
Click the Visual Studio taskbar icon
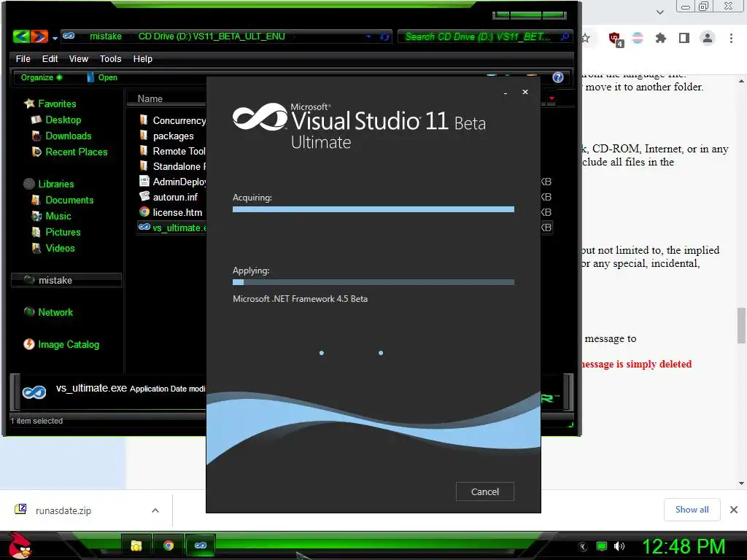click(201, 545)
